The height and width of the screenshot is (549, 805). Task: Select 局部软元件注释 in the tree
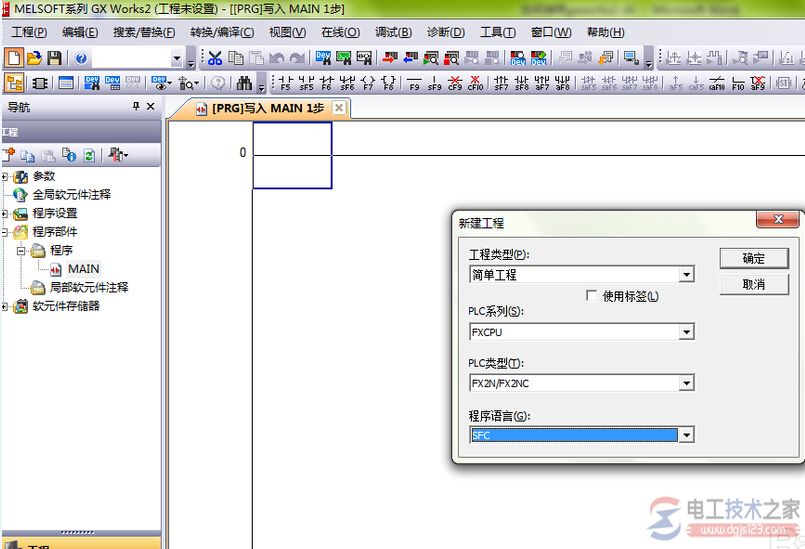(89, 287)
